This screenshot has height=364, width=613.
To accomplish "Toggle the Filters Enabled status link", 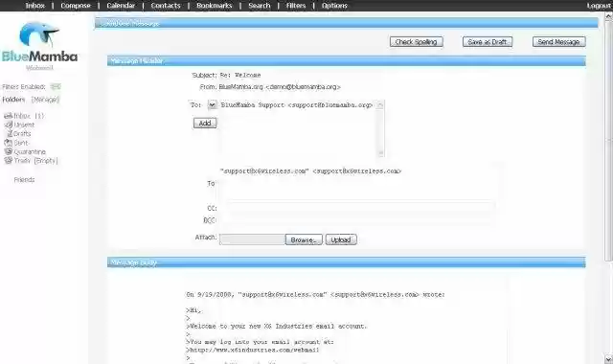I will (x=56, y=87).
